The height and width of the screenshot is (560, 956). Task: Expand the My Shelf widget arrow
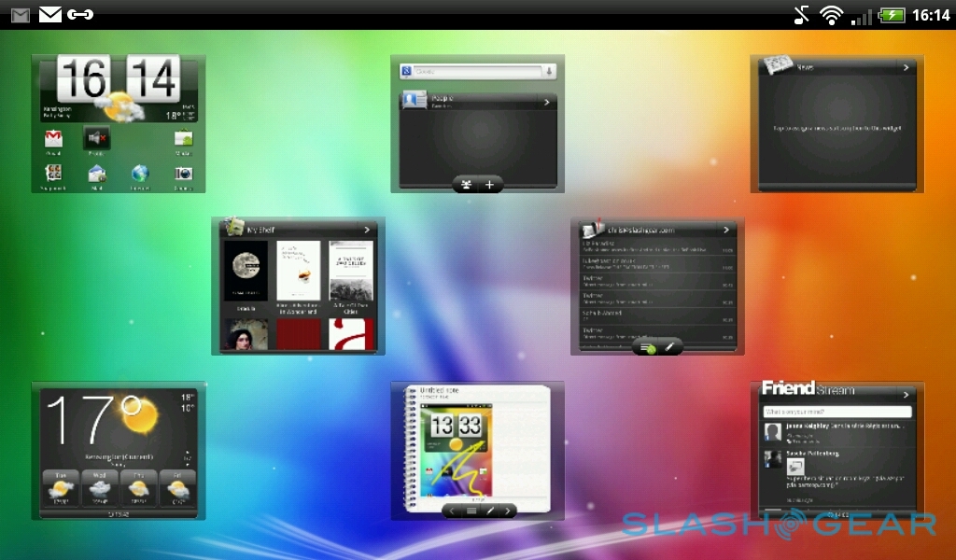(x=367, y=229)
